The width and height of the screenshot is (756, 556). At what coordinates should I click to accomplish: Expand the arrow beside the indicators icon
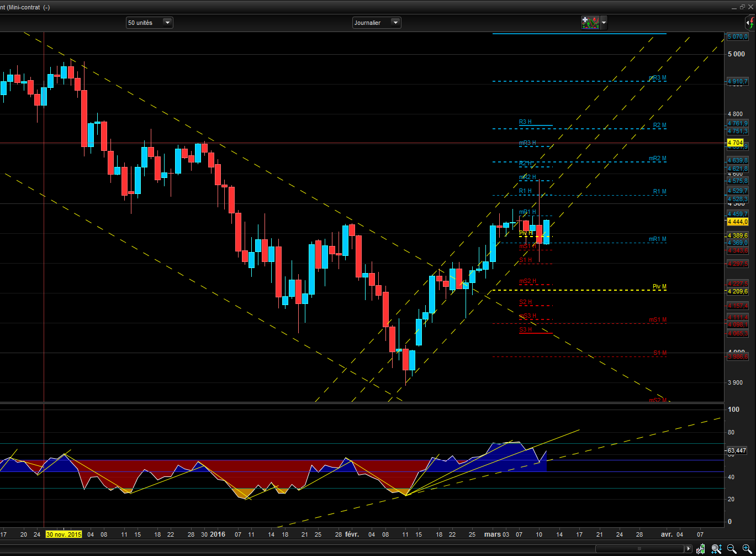[x=604, y=23]
